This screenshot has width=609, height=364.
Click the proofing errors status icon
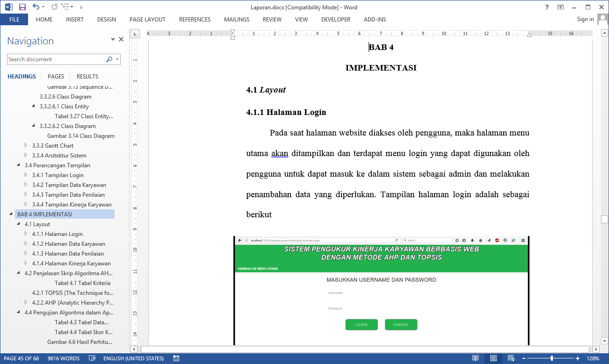93,358
